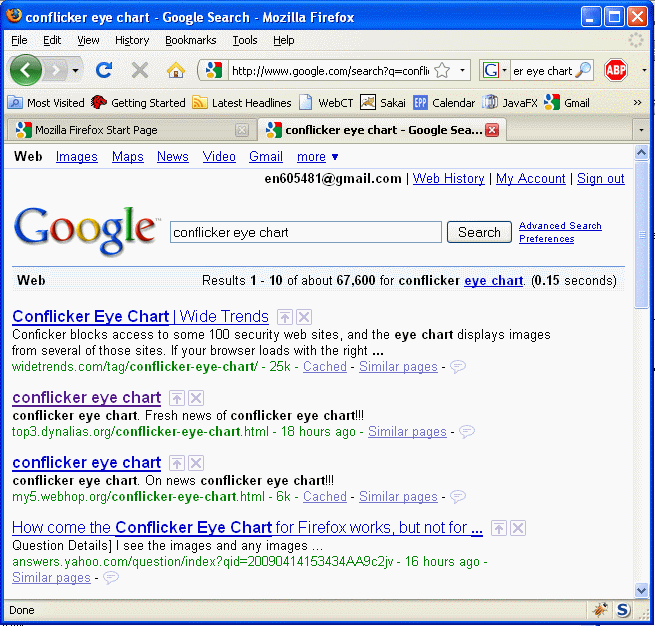This screenshot has height=626, width=655.
Task: Click the Google search query field
Action: (x=305, y=232)
